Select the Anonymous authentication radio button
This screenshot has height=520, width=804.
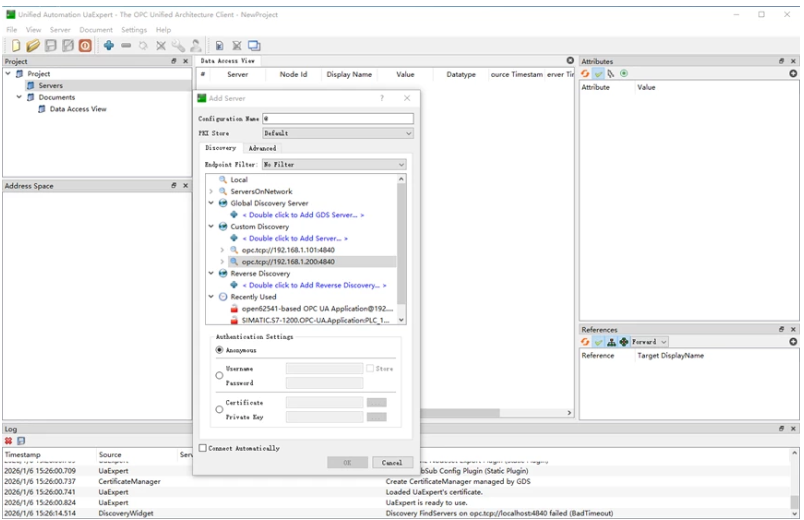coord(220,350)
